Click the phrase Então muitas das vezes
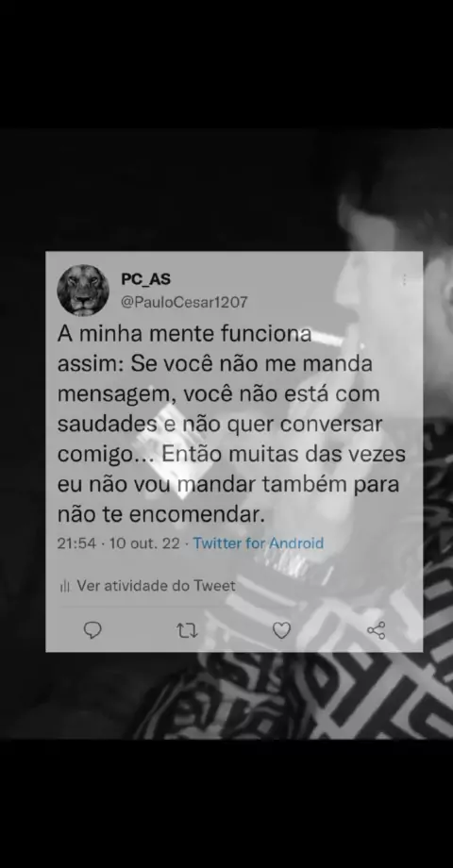This screenshot has width=453, height=868. pos(284,455)
